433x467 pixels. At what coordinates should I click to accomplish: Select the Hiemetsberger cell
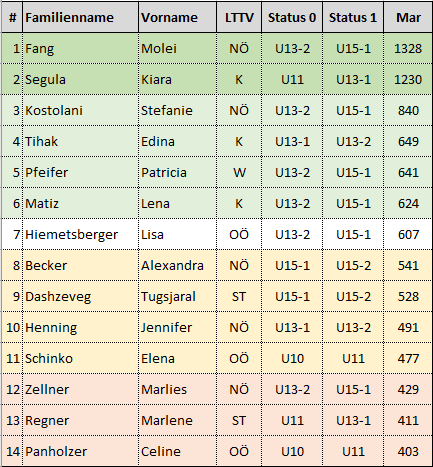[80, 234]
